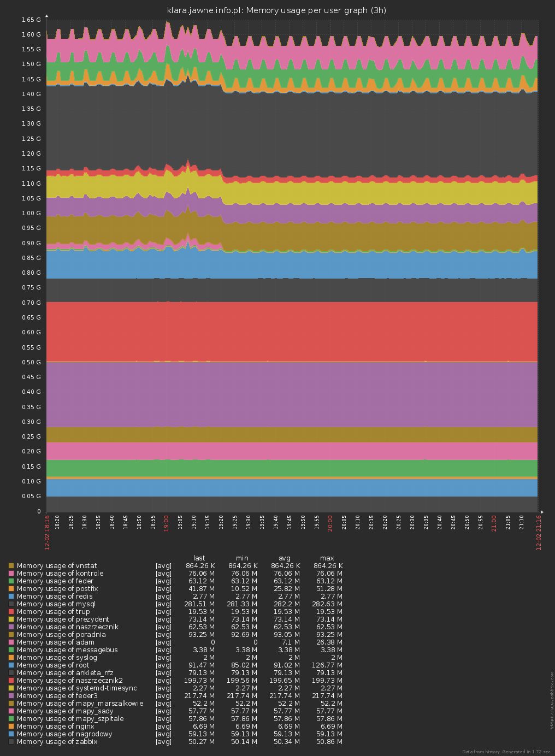The image size is (555, 756).
Task: Click the vnstat legend color swatch
Action: (x=11, y=566)
